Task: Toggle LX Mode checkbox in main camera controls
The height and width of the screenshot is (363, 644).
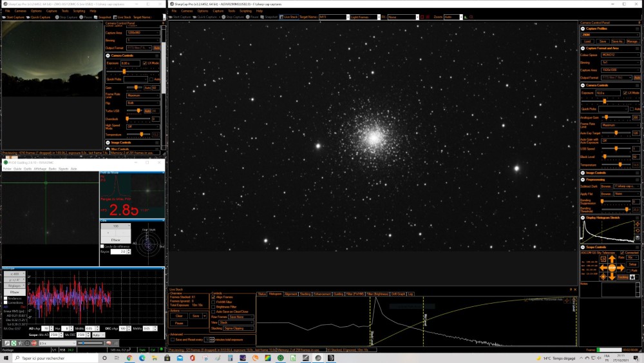Action: (625, 93)
